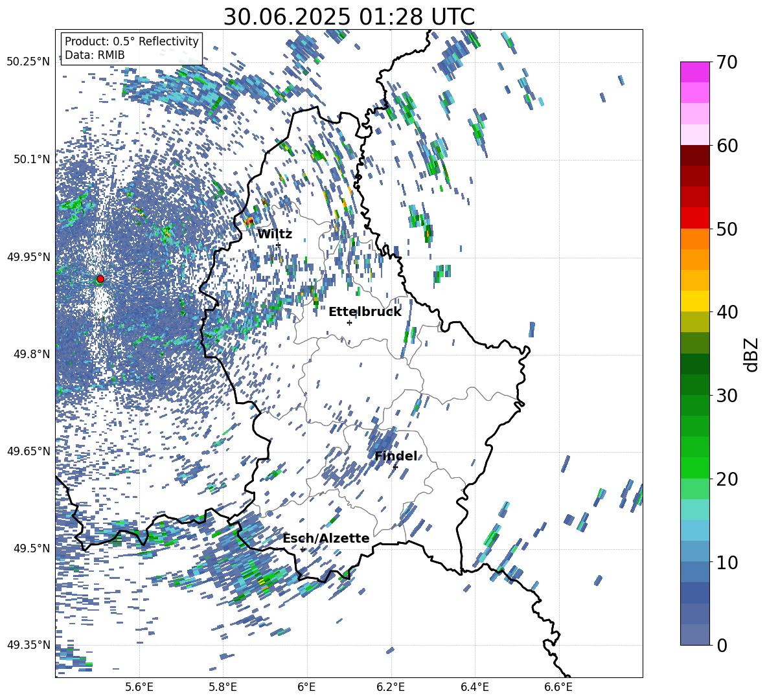Click the Findel cross location marker

[395, 467]
